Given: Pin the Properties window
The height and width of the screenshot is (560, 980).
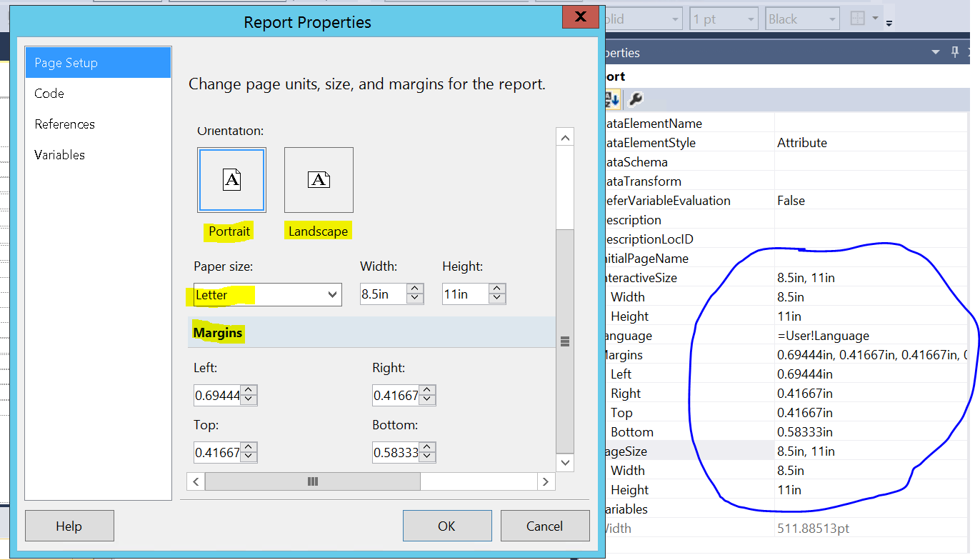Looking at the screenshot, I should tap(954, 52).
